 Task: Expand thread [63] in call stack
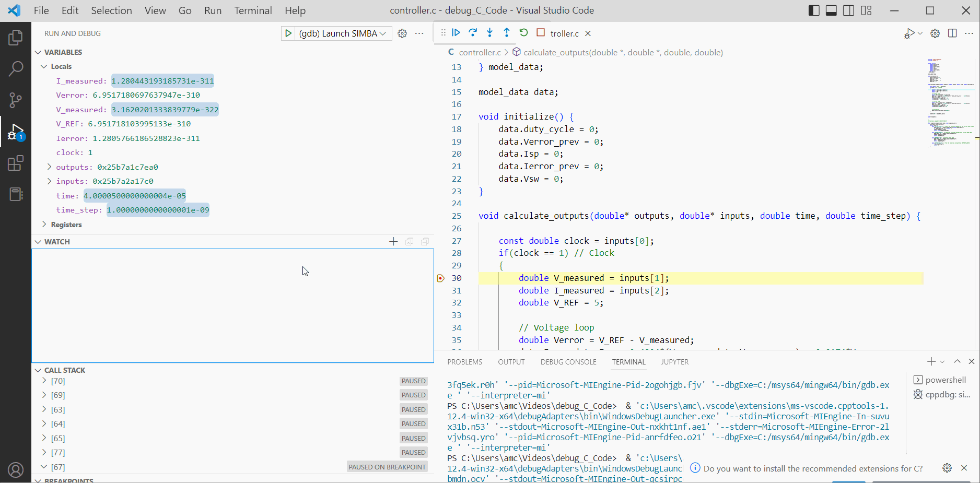(x=44, y=409)
